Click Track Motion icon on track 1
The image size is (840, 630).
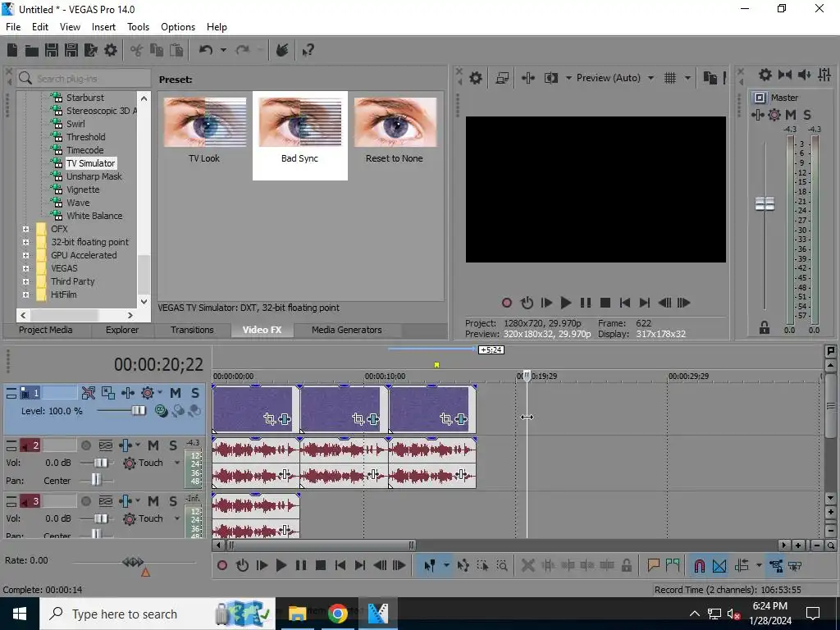(x=108, y=393)
